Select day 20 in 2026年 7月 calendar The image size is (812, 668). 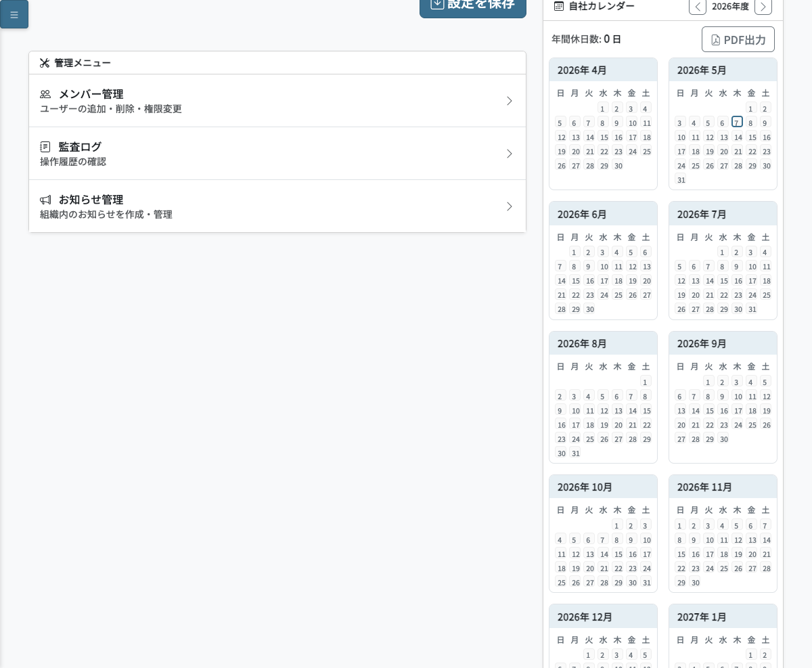(x=696, y=294)
